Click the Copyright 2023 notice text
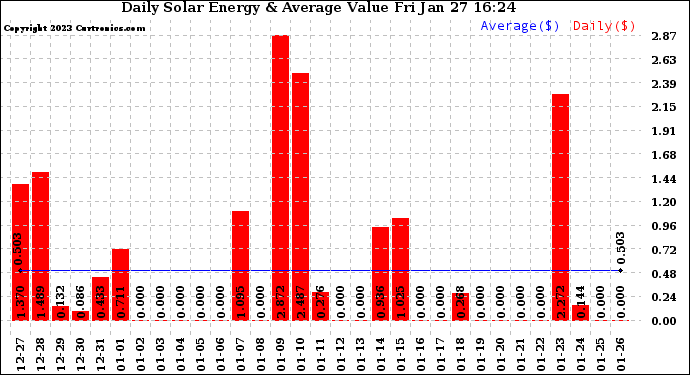 click(74, 28)
